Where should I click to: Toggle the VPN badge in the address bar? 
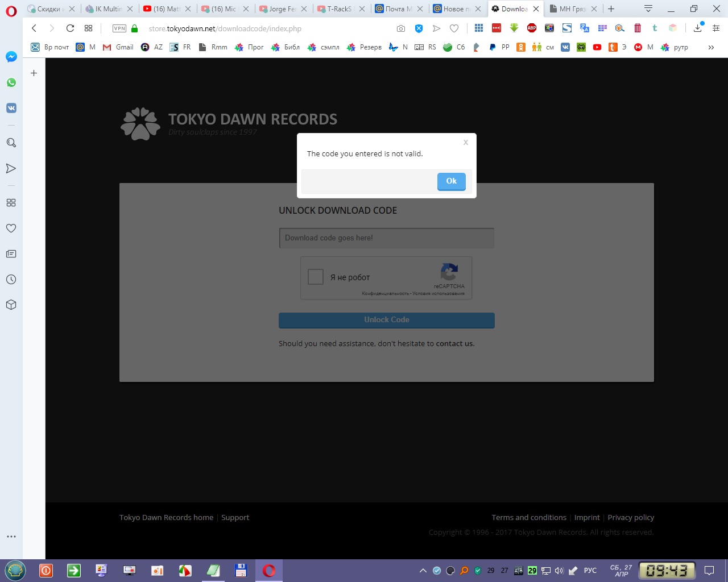point(119,28)
